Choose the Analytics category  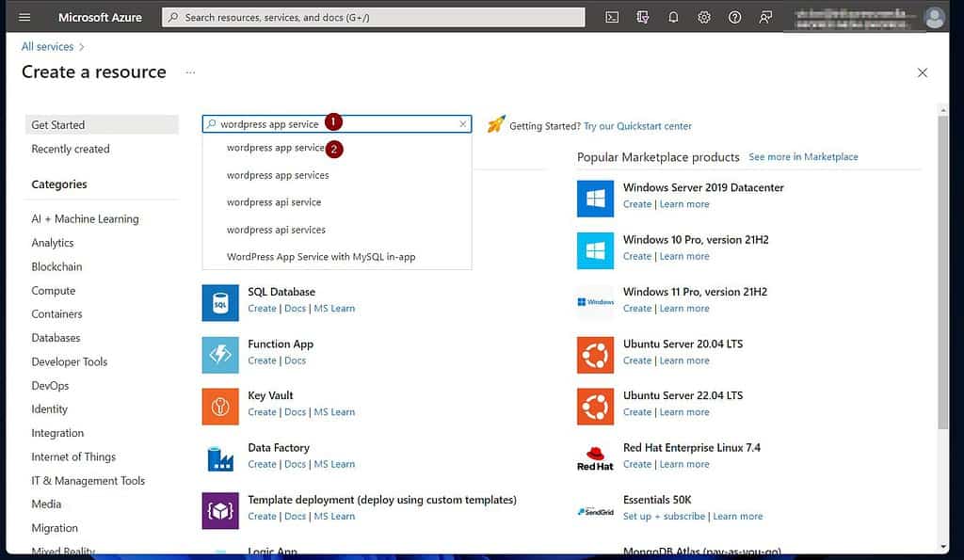[53, 243]
